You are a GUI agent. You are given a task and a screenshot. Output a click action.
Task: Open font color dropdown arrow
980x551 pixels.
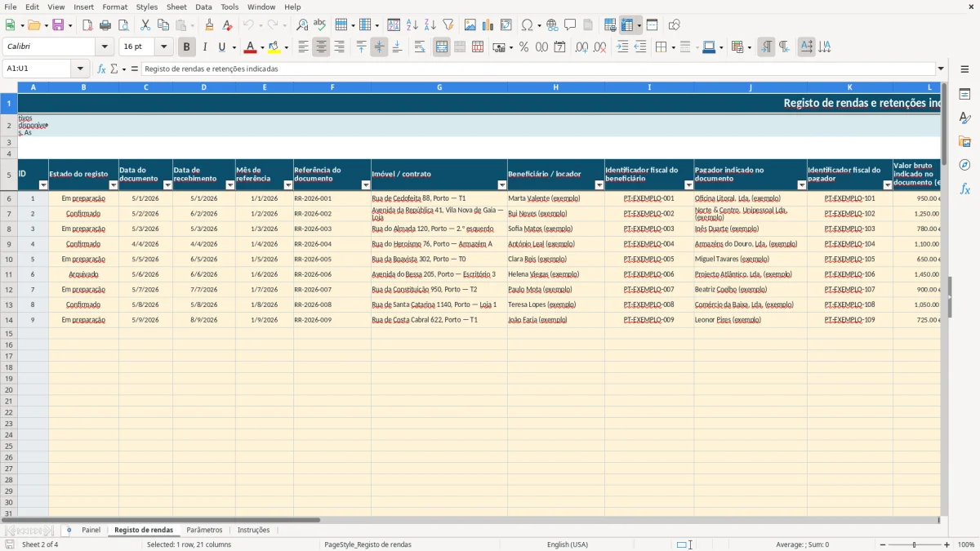click(262, 47)
